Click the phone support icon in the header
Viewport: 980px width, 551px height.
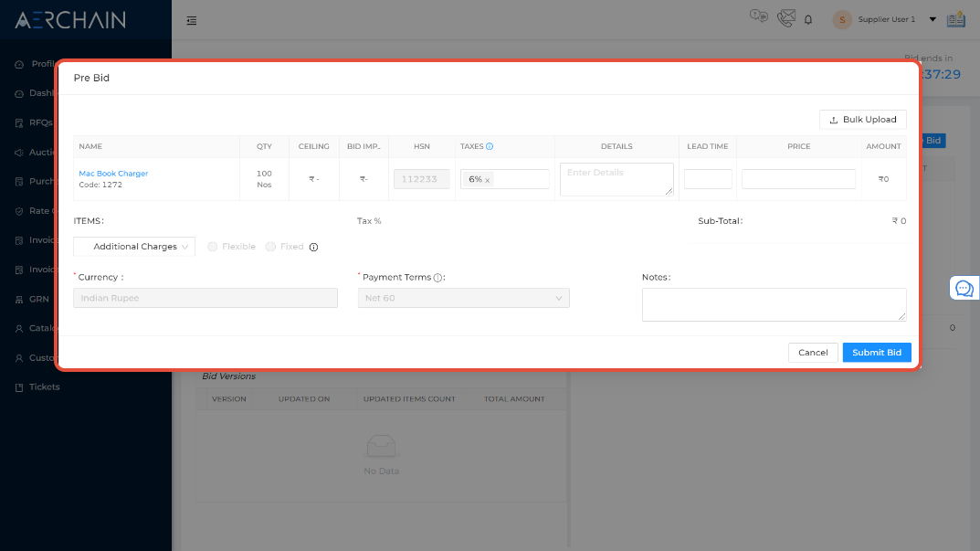pyautogui.click(x=785, y=18)
